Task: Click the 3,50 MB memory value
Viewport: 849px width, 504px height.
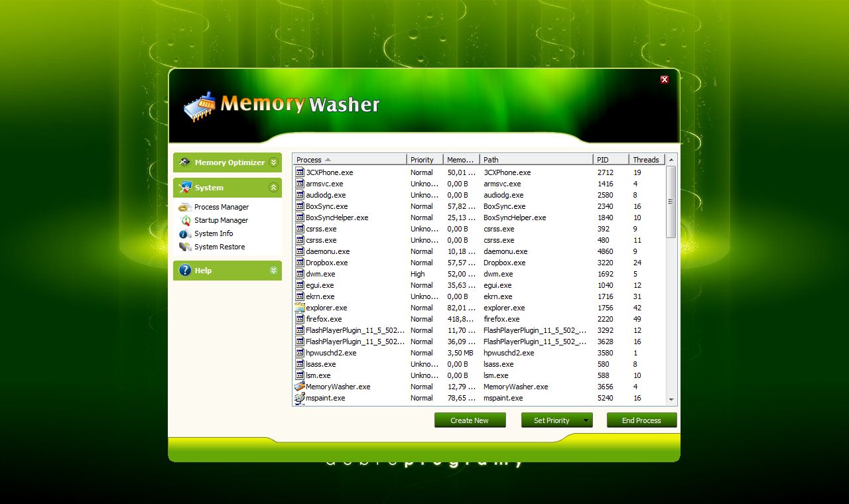Action: point(460,353)
